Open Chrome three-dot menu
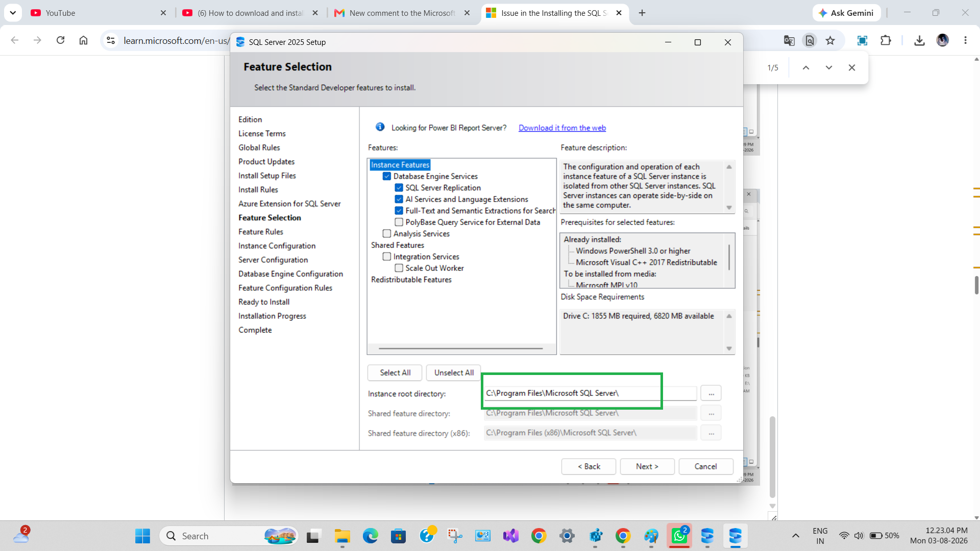 click(965, 40)
